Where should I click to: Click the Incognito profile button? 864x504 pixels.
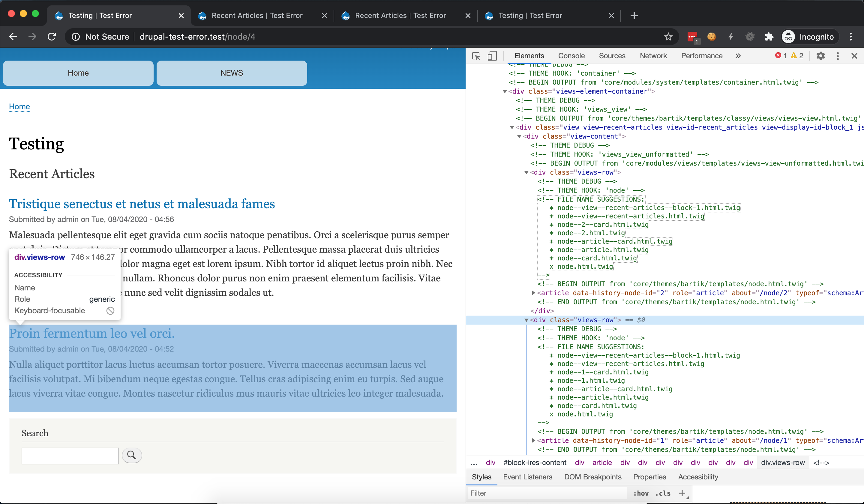coord(810,37)
